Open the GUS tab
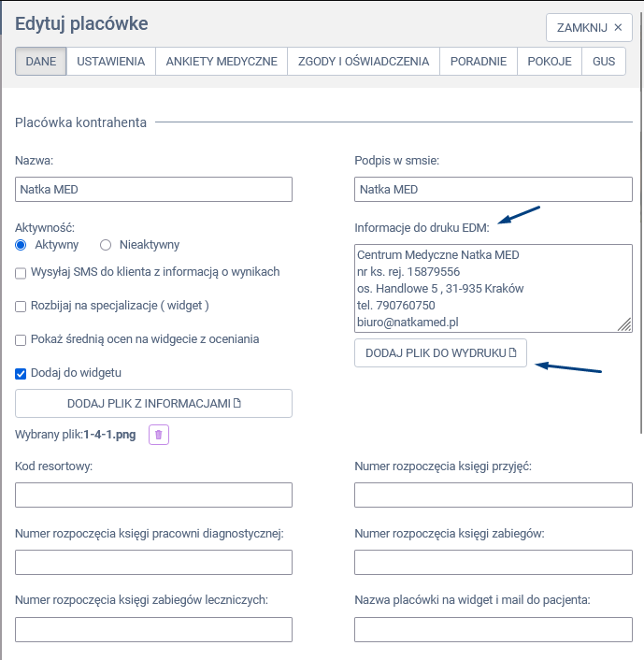The height and width of the screenshot is (660, 644). point(603,62)
